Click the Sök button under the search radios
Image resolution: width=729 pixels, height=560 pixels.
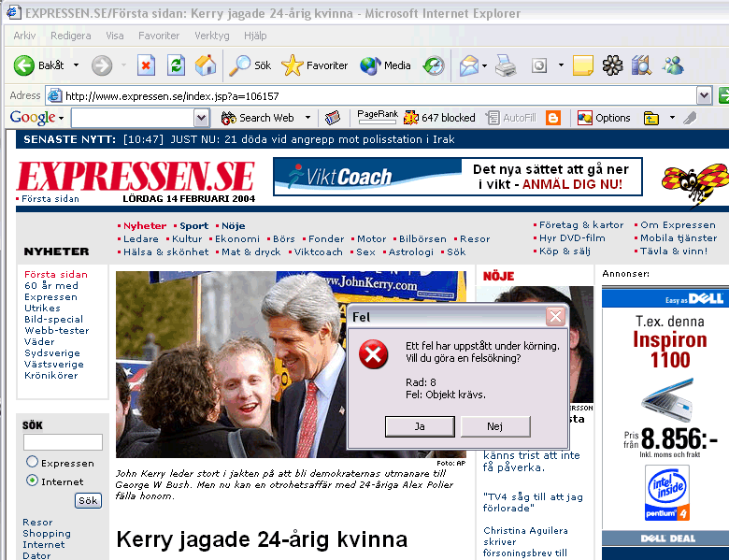88,500
